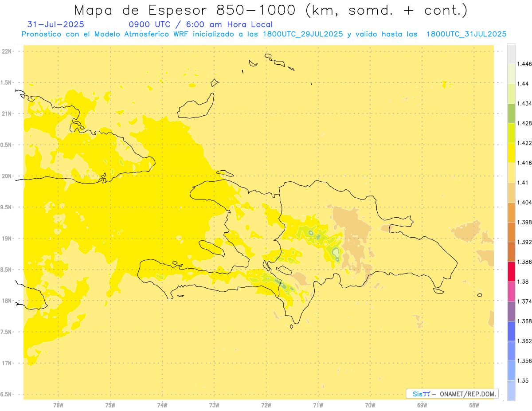Click the 18N latitude label

(x=7, y=301)
